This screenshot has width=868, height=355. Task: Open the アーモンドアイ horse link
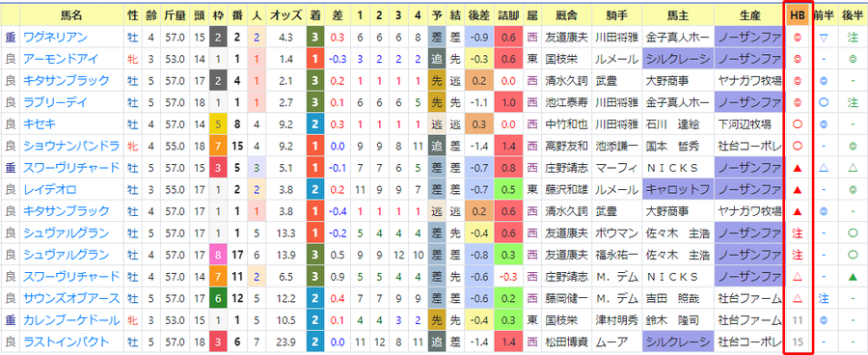61,59
